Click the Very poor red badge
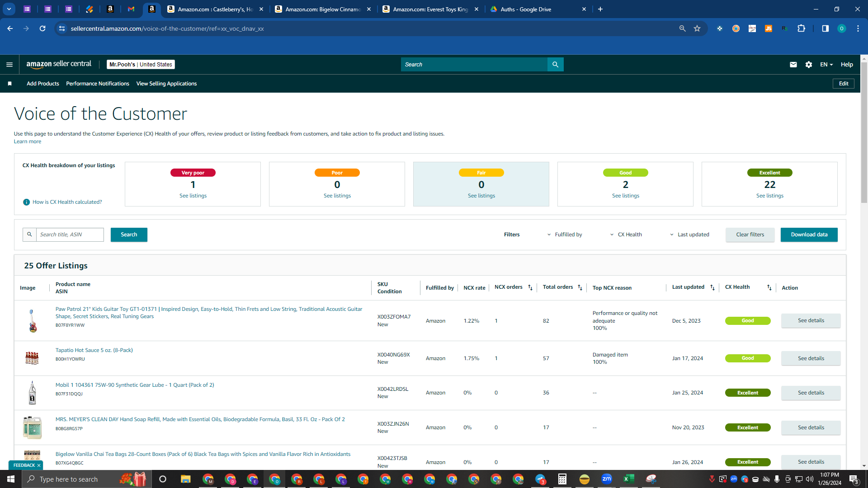Image resolution: width=868 pixels, height=488 pixels. (193, 173)
